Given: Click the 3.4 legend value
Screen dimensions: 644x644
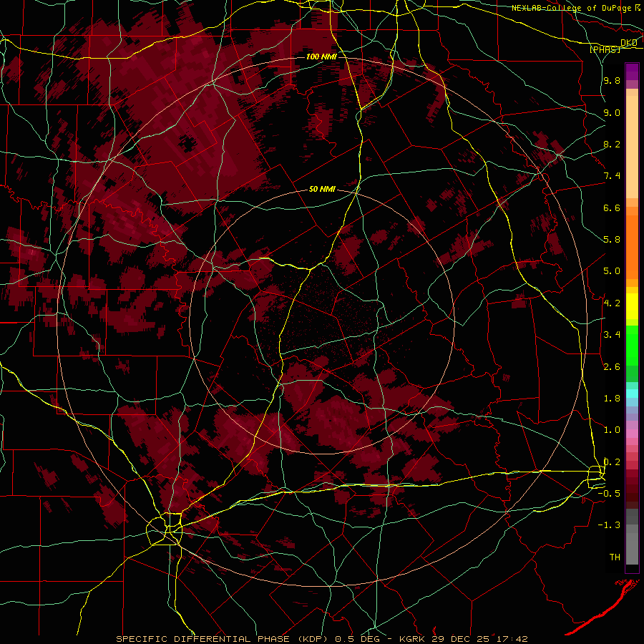Looking at the screenshot, I should 612,335.
